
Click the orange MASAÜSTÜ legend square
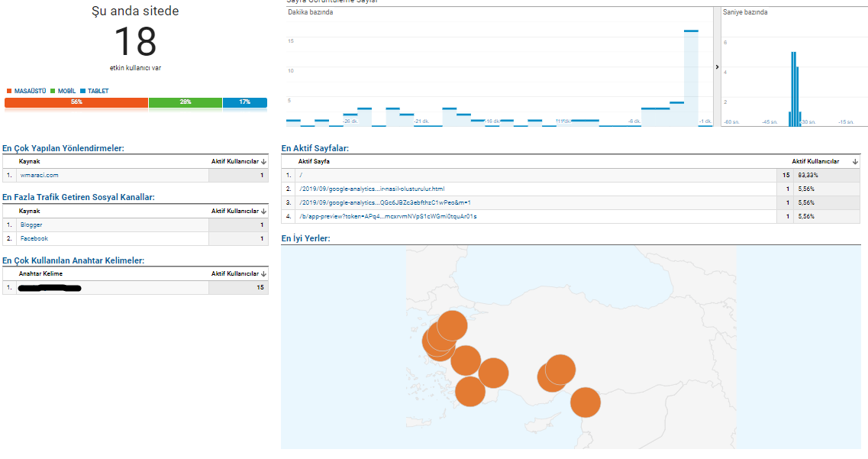point(9,91)
